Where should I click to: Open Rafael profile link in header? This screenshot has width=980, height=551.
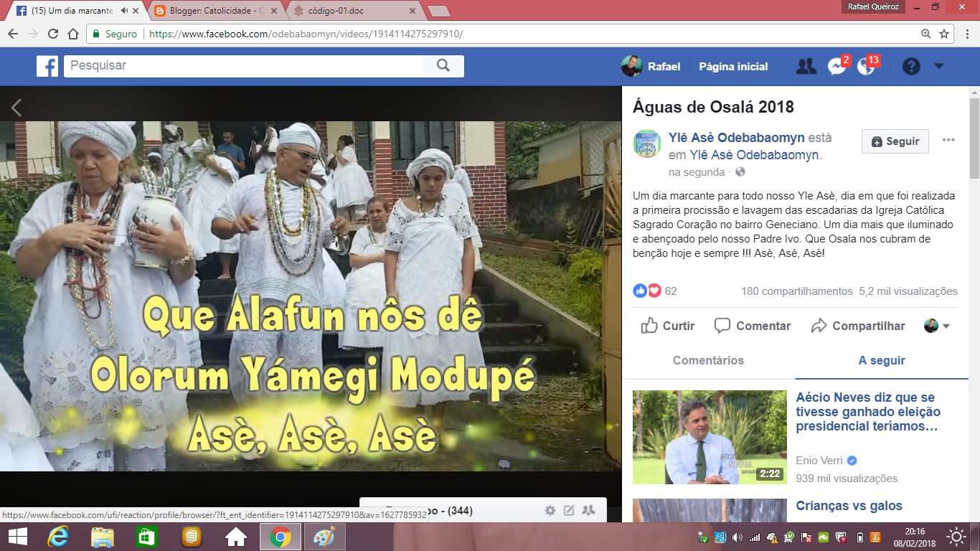(651, 66)
